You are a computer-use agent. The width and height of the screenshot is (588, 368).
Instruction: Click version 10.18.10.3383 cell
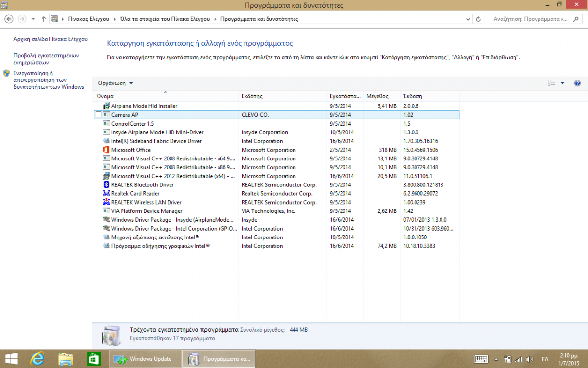pyautogui.click(x=419, y=246)
